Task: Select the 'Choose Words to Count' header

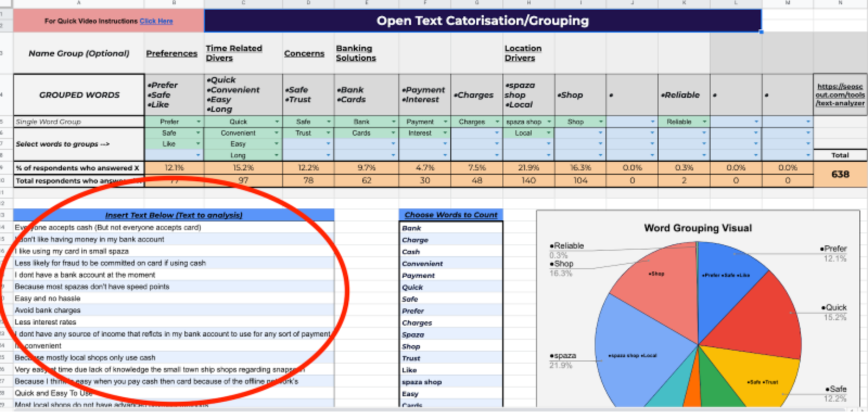Action: [451, 215]
